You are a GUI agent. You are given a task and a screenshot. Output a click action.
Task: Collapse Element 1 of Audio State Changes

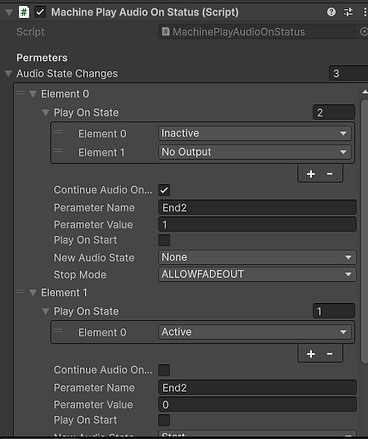33,293
